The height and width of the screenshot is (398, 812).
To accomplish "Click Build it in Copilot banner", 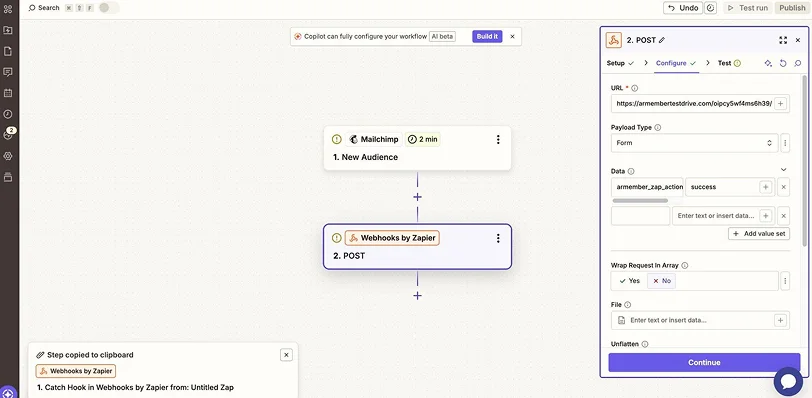I will coord(487,36).
